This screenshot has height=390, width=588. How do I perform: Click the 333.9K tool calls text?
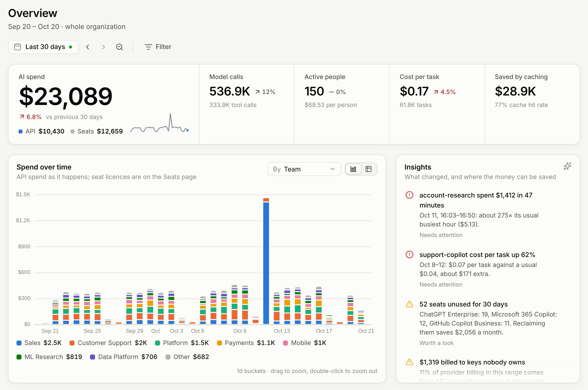(x=233, y=105)
